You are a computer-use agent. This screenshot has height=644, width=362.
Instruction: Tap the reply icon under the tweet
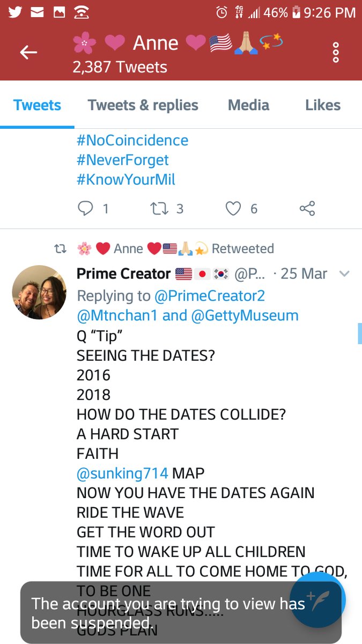[86, 208]
